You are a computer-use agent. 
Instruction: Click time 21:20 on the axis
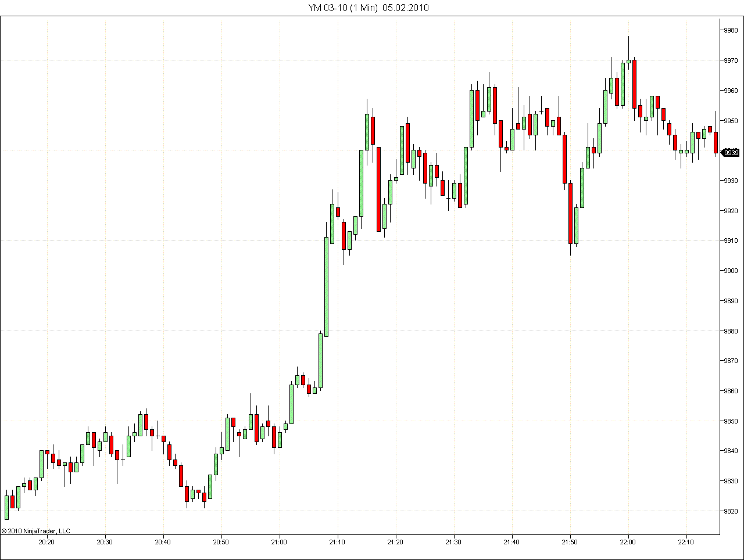[395, 542]
